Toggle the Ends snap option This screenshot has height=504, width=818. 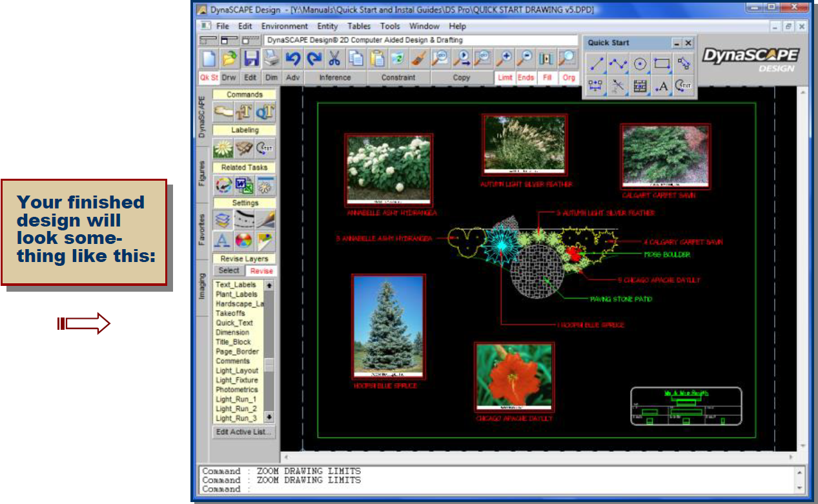click(526, 77)
